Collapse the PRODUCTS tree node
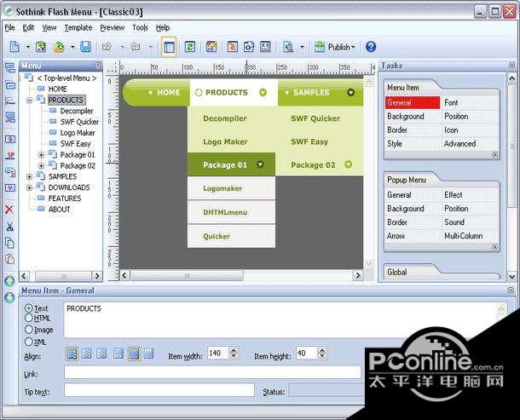The image size is (520, 420). click(x=29, y=100)
